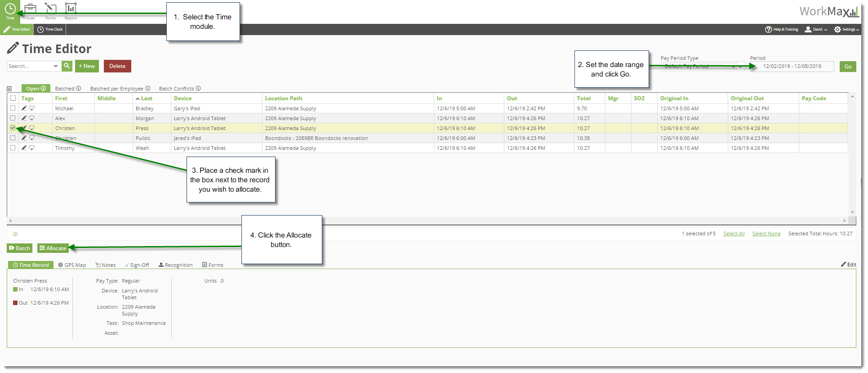This screenshot has width=868, height=373.
Task: Open the Forms tab in the detail panel
Action: pos(213,265)
